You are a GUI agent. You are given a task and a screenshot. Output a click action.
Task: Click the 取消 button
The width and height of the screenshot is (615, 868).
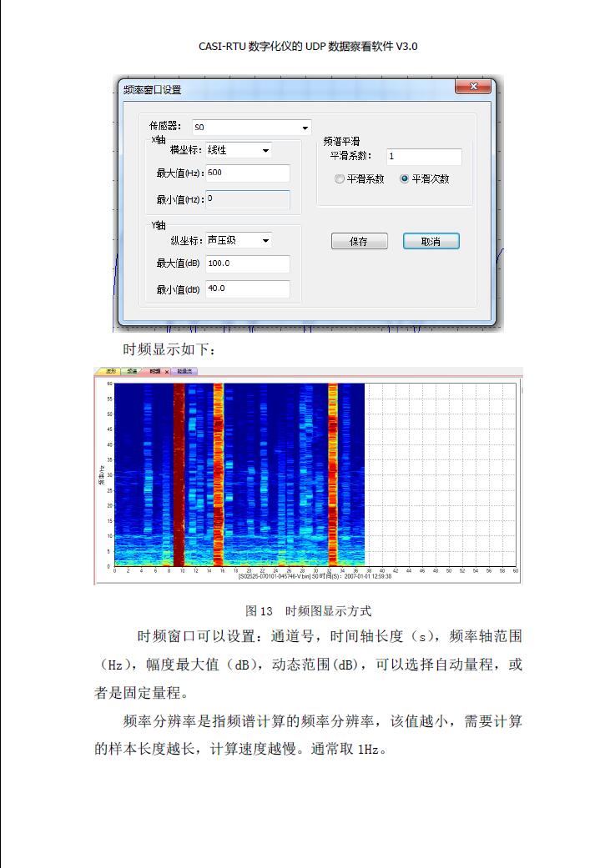pyautogui.click(x=431, y=241)
